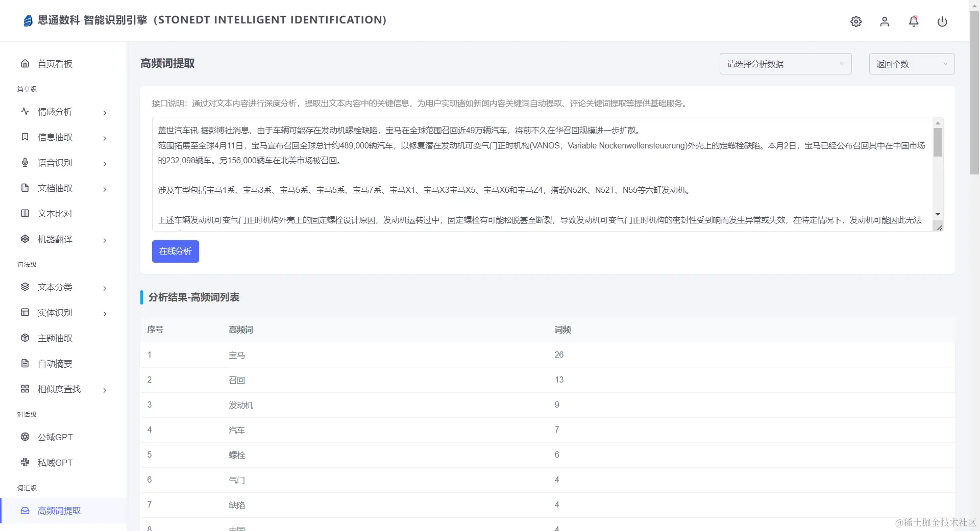Click the home icon beside 首页看板

click(x=25, y=63)
